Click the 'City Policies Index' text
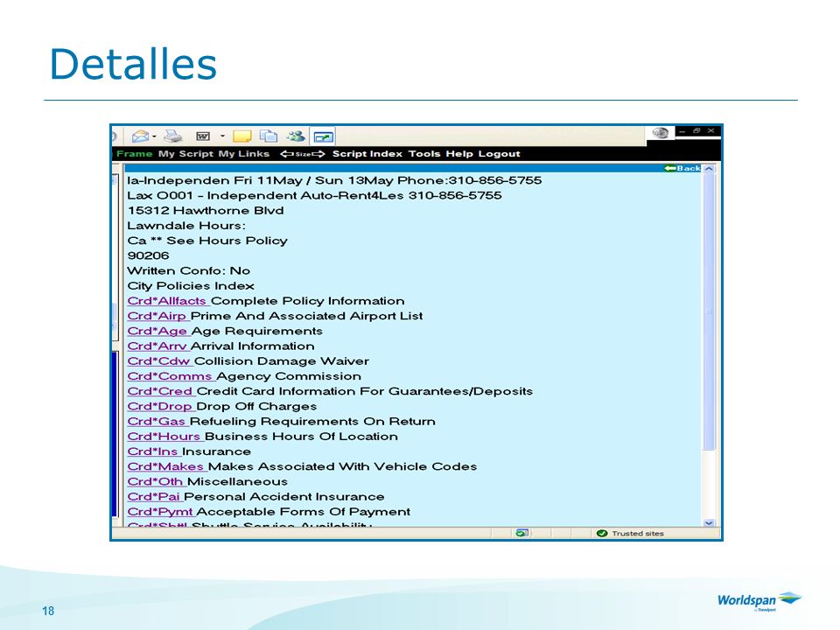Viewport: 840px width, 630px height. (x=191, y=285)
